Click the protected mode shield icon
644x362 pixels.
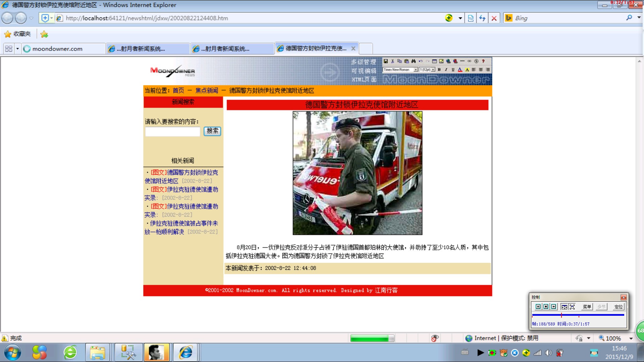579,338
